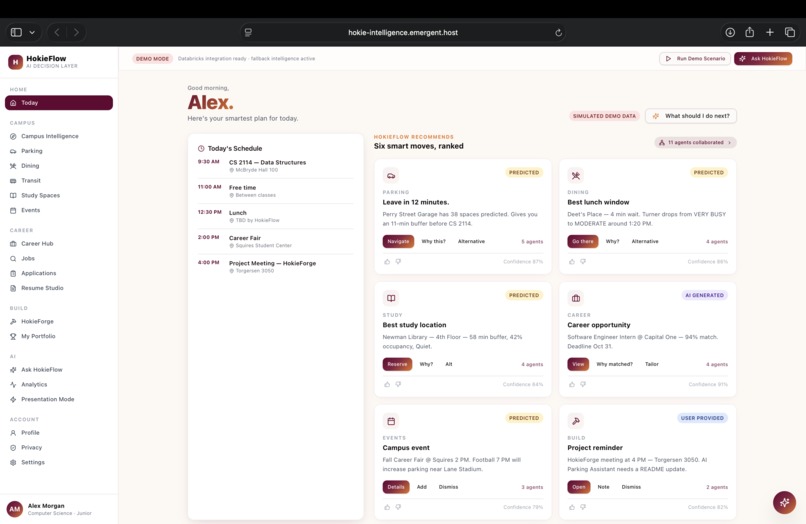Click the Alex Morgan avatar
806x524 pixels.
15,509
